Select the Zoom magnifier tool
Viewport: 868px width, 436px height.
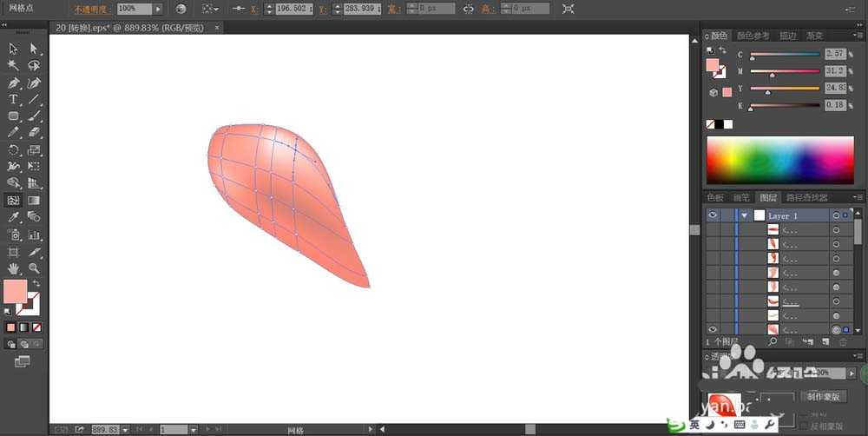34,268
